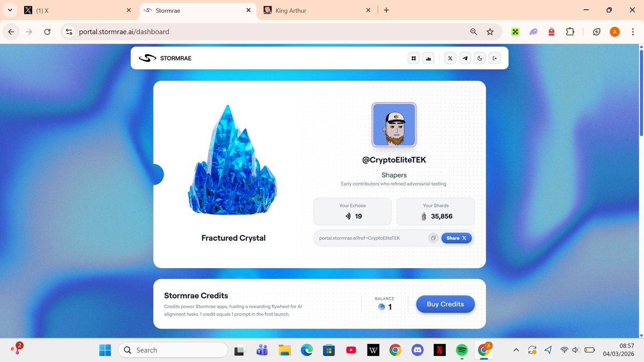
Task: Open the green pixel extension icon
Action: coord(515,32)
